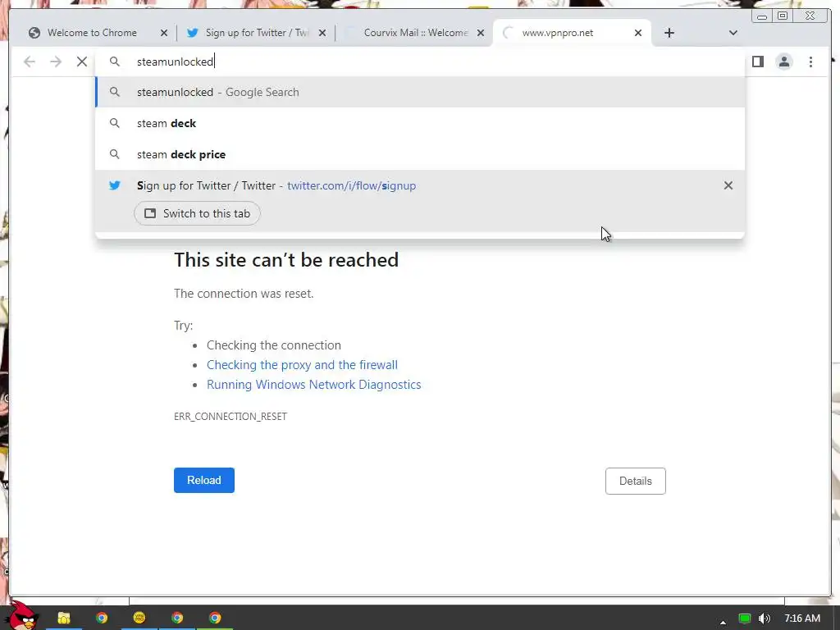The width and height of the screenshot is (840, 630).
Task: Click the Switch to this tab button
Action: [197, 213]
